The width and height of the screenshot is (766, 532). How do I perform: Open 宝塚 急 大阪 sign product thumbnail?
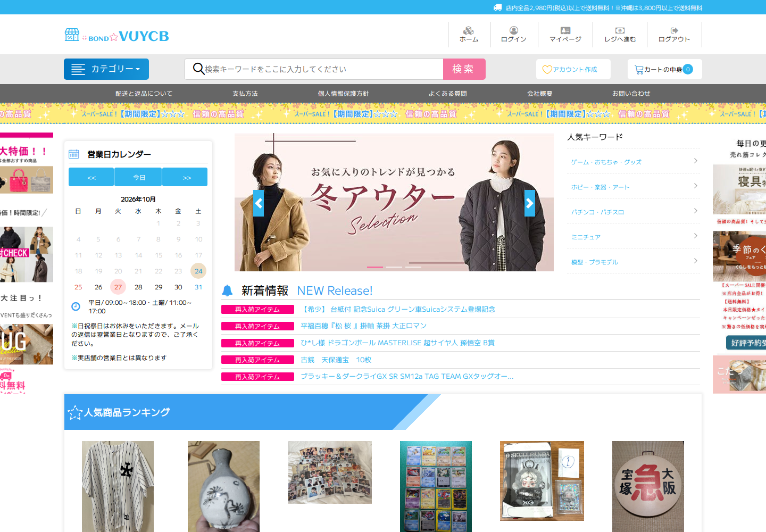coord(648,486)
